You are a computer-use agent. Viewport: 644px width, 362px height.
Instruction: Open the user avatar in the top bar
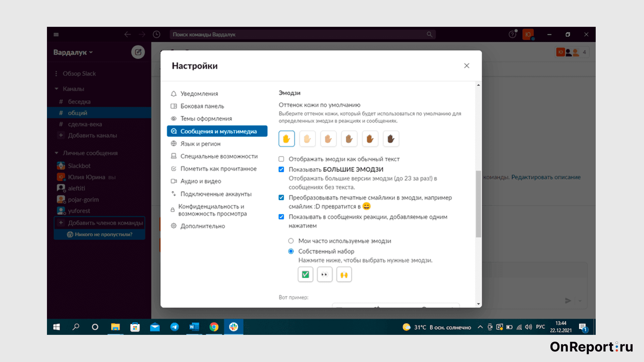tap(528, 35)
